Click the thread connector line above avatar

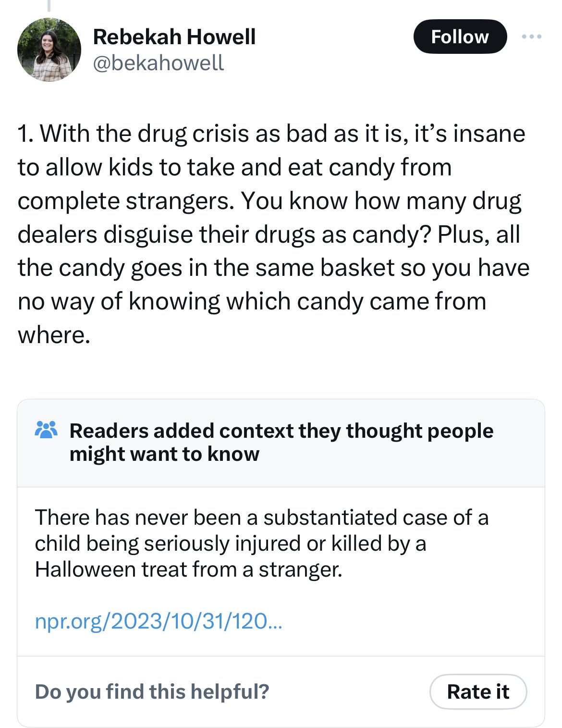(x=49, y=6)
